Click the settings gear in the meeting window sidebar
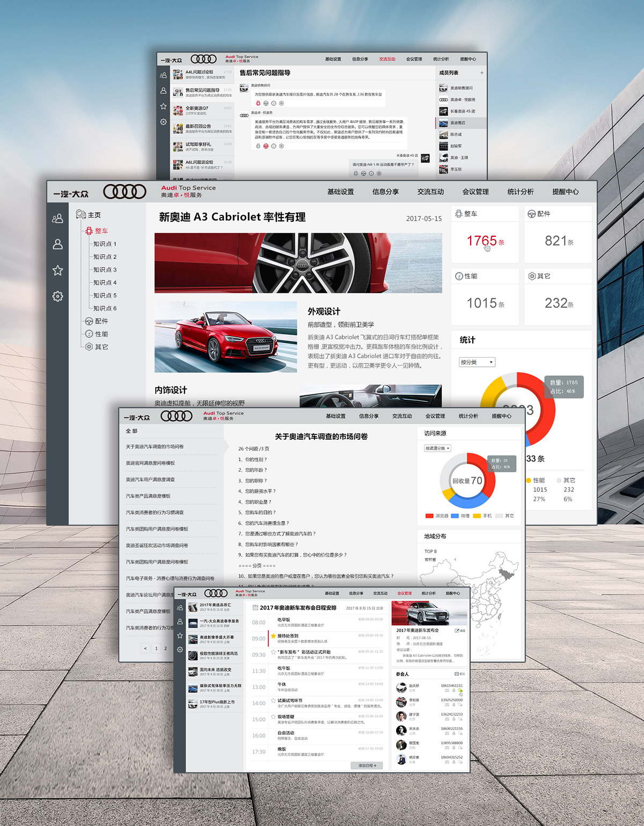The width and height of the screenshot is (644, 826). [180, 649]
